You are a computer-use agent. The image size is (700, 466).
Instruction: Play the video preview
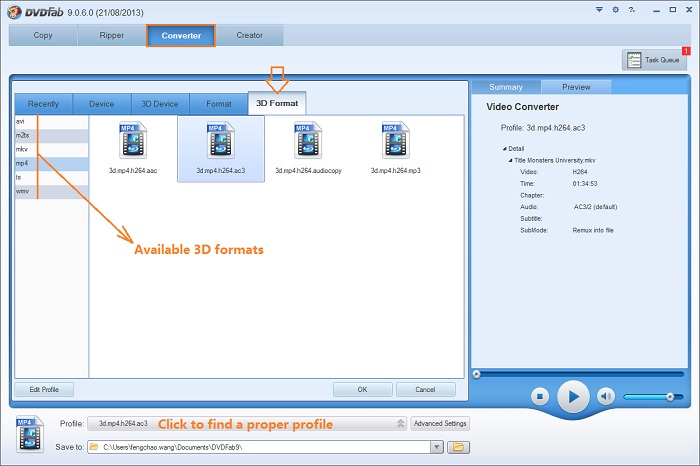pos(573,396)
